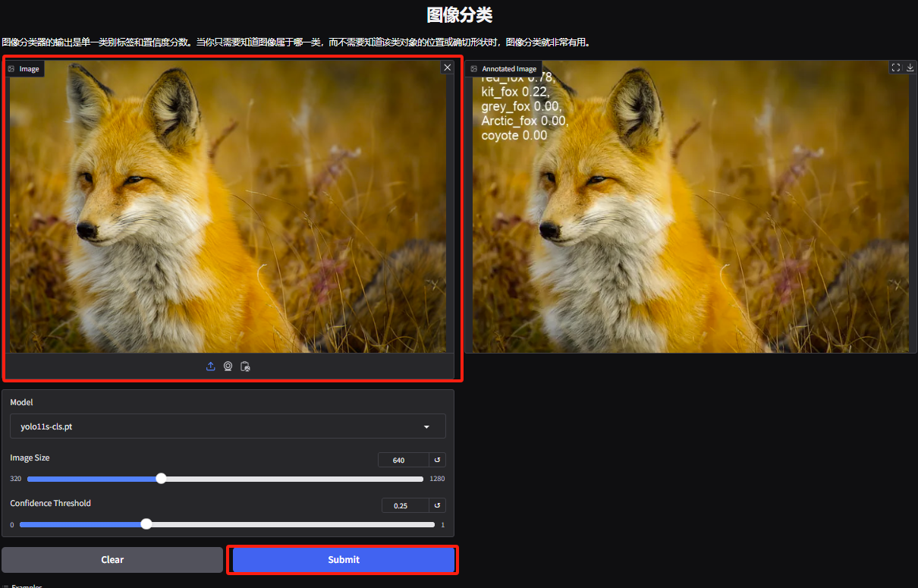
Task: Click the Annotated Image output preview
Action: tap(690, 228)
